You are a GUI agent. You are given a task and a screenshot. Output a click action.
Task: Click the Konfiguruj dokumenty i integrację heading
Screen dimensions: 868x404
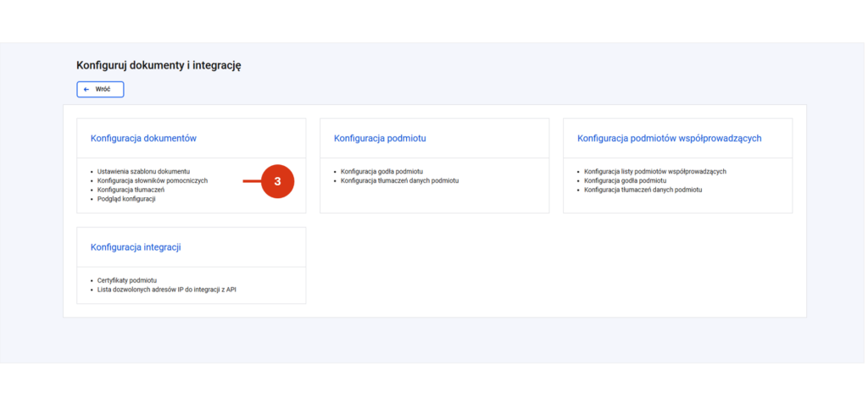click(x=159, y=65)
